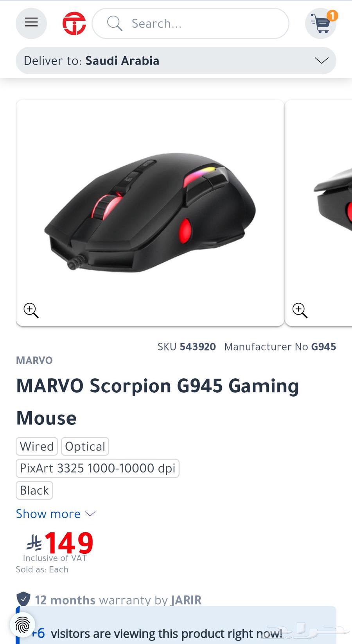
Task: Click the Jarir logo to go home
Action: click(74, 23)
